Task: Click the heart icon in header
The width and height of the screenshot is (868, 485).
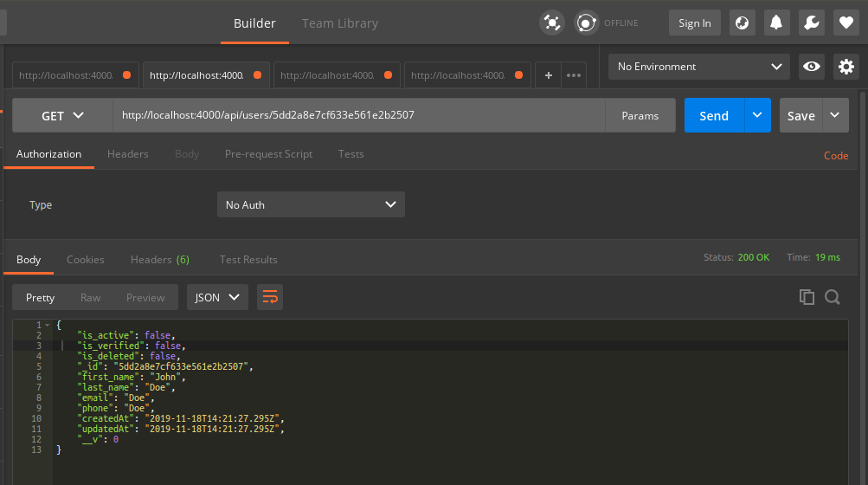Action: pyautogui.click(x=845, y=23)
